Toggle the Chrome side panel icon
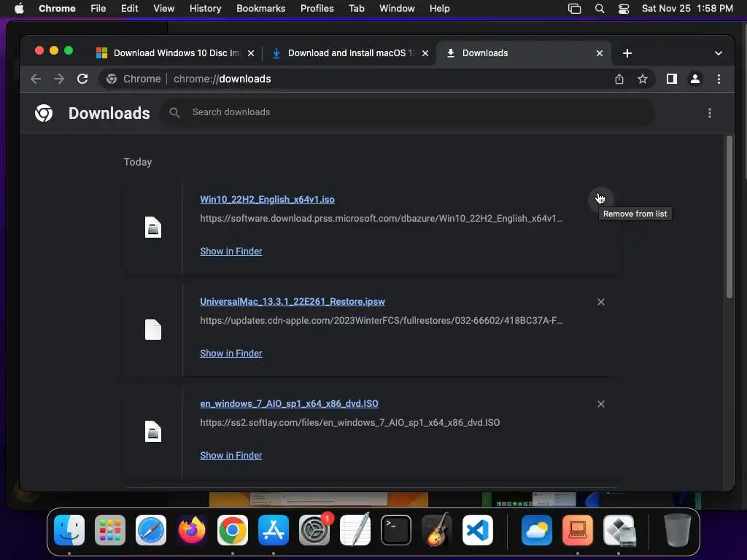The width and height of the screenshot is (747, 560). (x=672, y=79)
